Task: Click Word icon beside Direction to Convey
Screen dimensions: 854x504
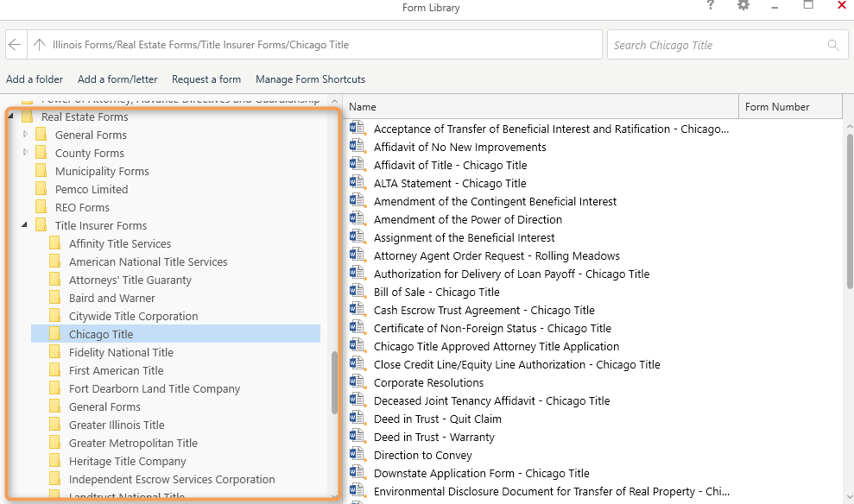Action: pyautogui.click(x=357, y=454)
